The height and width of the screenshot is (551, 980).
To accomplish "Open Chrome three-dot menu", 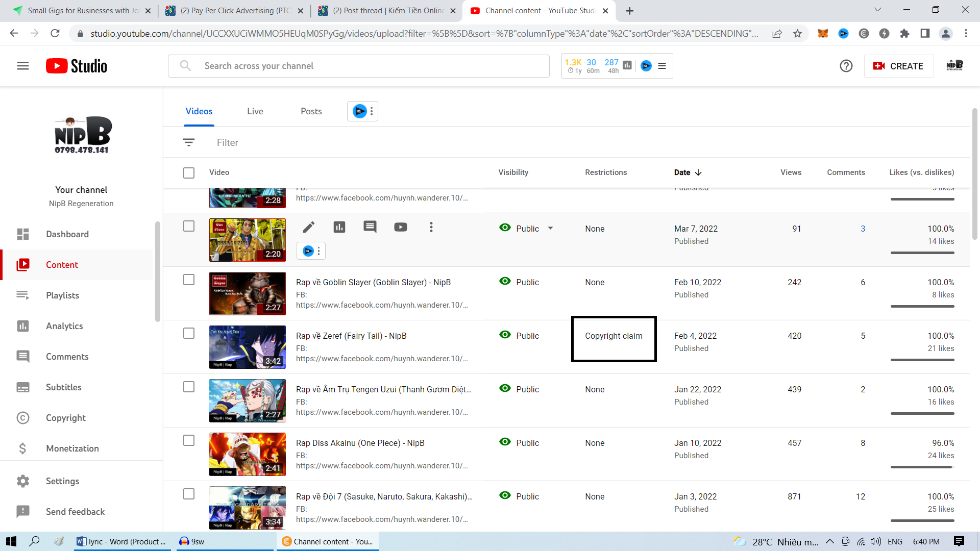I will 966,34.
